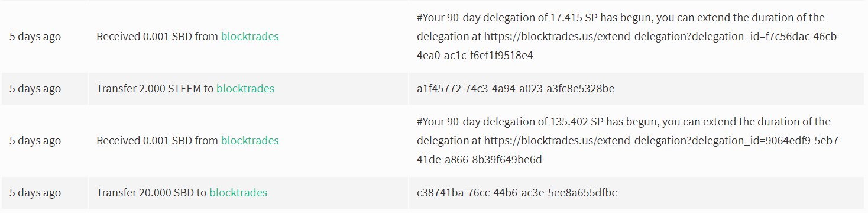Image resolution: width=868 pixels, height=213 pixels.
Task: Click 'Received 0.001 SBD from' in 135.402 SP row
Action: pyautogui.click(x=157, y=141)
